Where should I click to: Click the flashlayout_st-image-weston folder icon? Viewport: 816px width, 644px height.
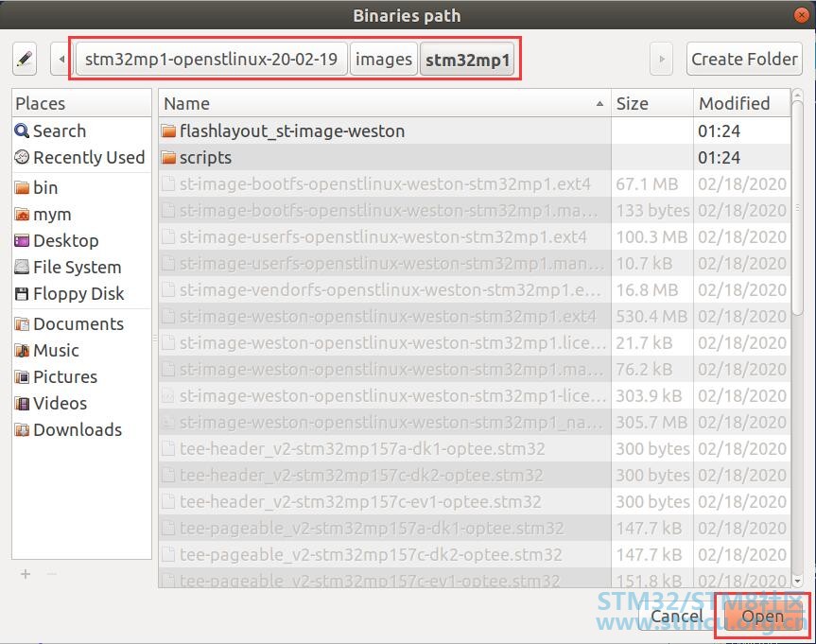[168, 131]
